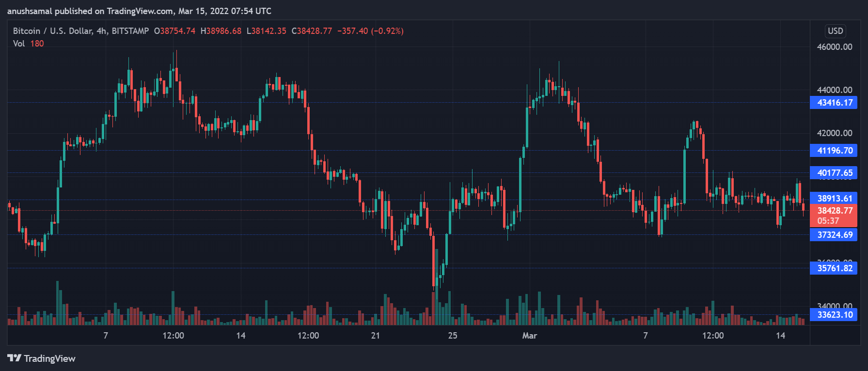
Task: Select the 33623.10 bottom price label
Action: pyautogui.click(x=834, y=315)
